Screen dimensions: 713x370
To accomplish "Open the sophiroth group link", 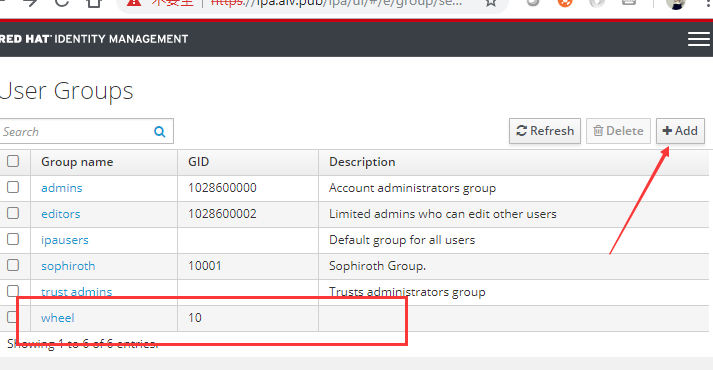I will (68, 266).
